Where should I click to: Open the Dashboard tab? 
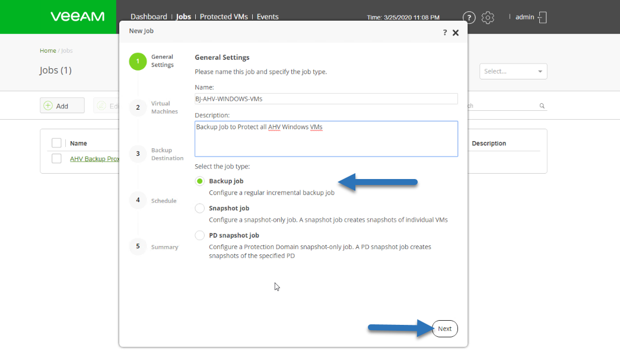coord(149,17)
